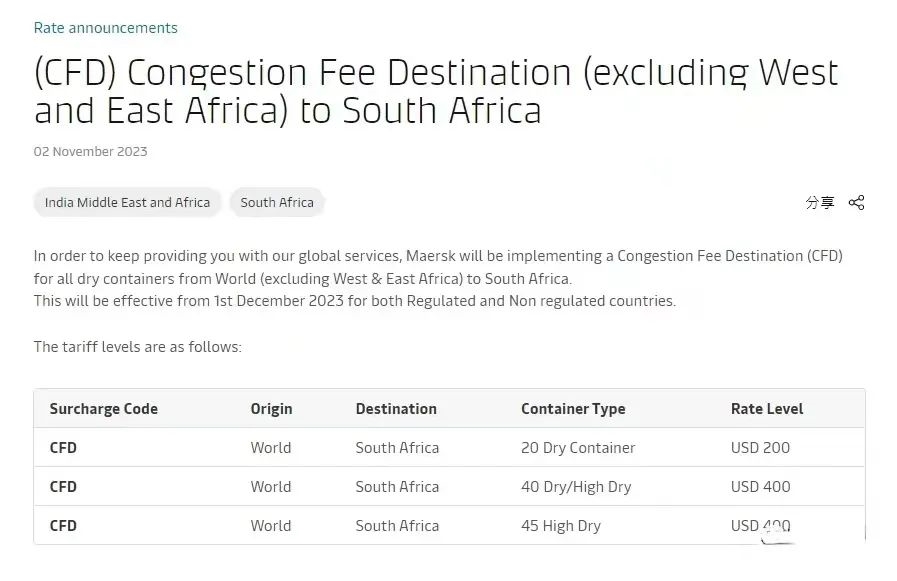
Task: Click the USD 200 rate cell
Action: tap(760, 448)
